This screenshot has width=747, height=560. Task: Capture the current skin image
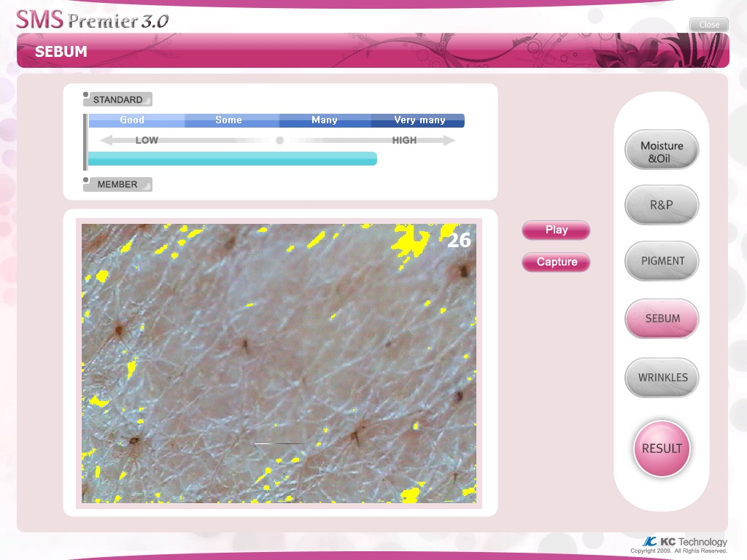pyautogui.click(x=556, y=262)
